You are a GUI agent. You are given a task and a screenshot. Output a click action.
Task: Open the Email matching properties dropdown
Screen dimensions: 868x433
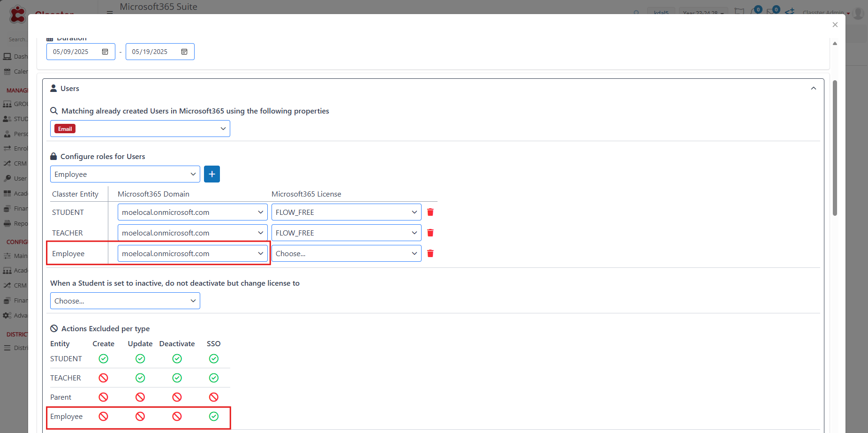(140, 129)
